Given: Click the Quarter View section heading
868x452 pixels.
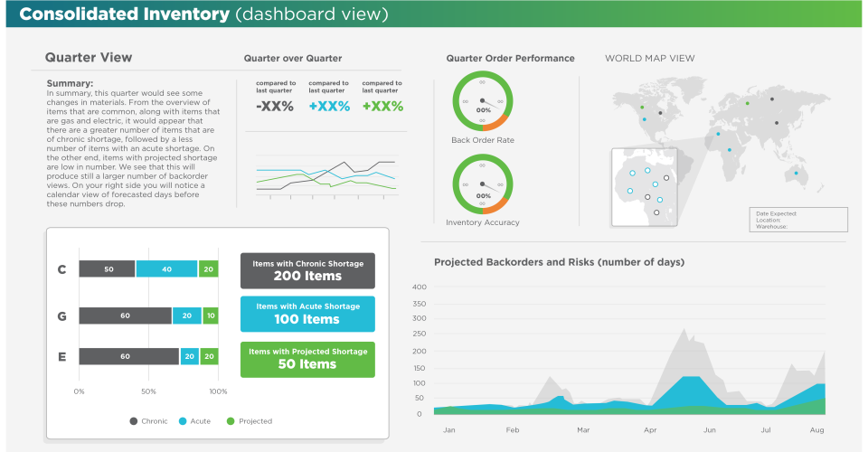Looking at the screenshot, I should pyautogui.click(x=89, y=58).
